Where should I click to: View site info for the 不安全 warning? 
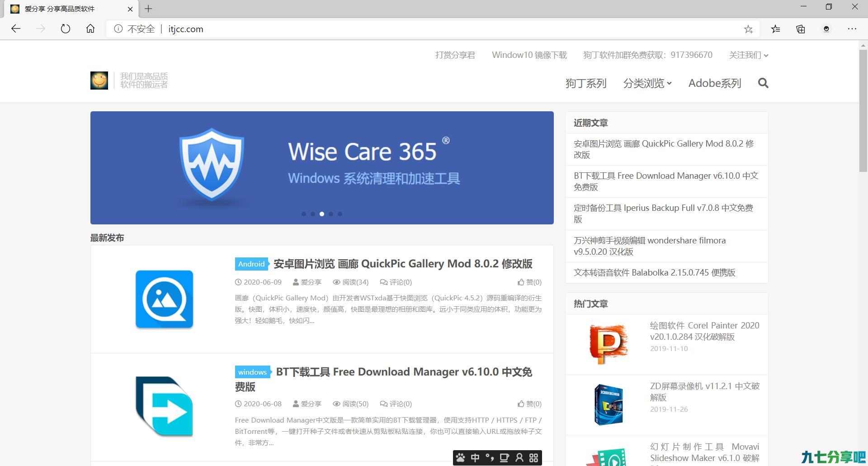click(x=134, y=29)
